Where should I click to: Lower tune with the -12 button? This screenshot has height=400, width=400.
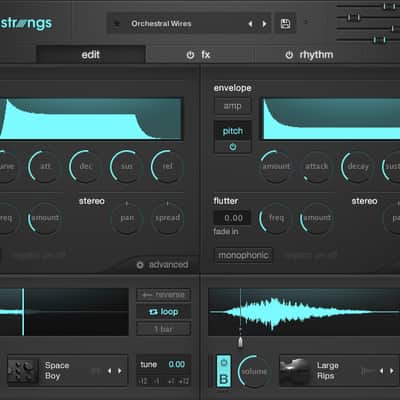tap(142, 381)
